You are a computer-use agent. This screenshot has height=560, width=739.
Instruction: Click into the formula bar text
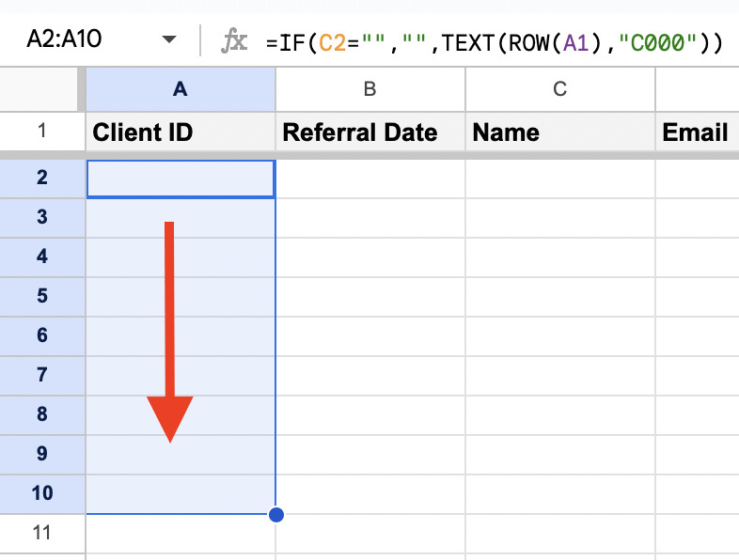(494, 43)
